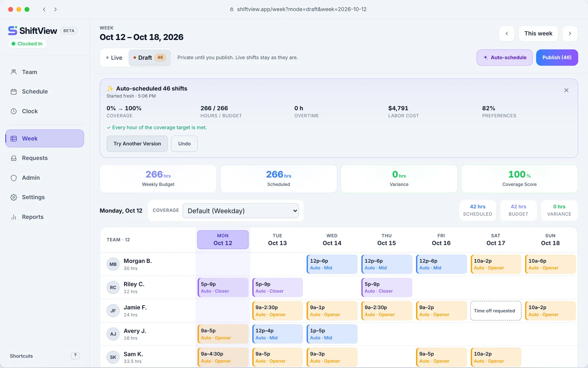Switch to Draft mode tab
The height and width of the screenshot is (368, 588).
pos(150,58)
